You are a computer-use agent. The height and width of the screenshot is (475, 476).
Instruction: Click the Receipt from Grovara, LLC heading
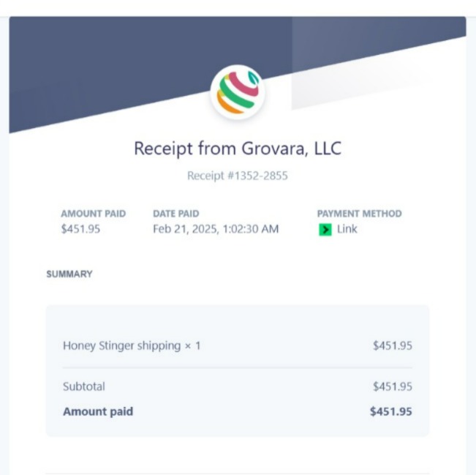coord(238,149)
